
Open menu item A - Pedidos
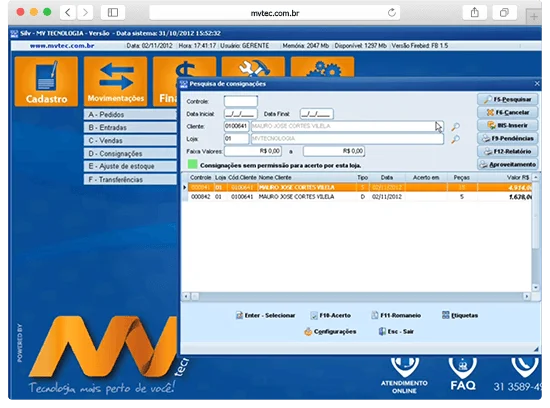click(x=130, y=114)
